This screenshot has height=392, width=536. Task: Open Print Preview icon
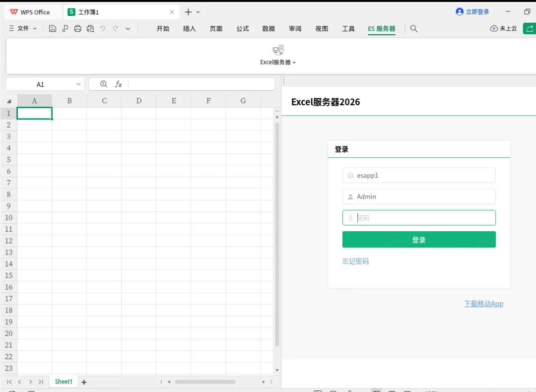(90, 29)
